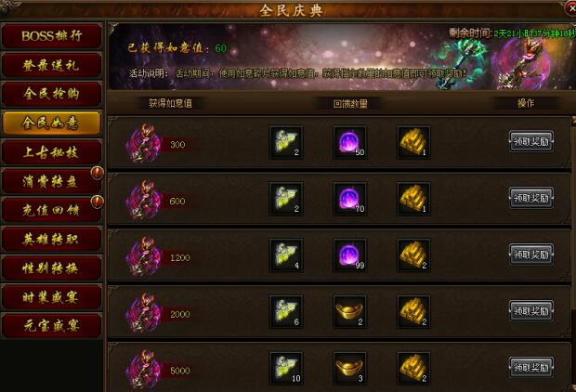Click the weapon emblem beside 5000
Image resolution: width=576 pixels, height=392 pixels.
(143, 370)
